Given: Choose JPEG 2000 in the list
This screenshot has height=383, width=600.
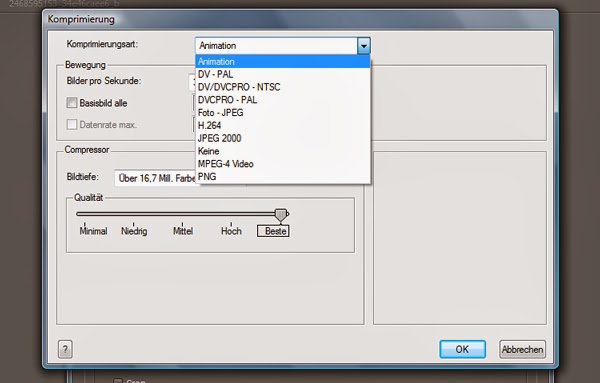Looking at the screenshot, I should 283,138.
